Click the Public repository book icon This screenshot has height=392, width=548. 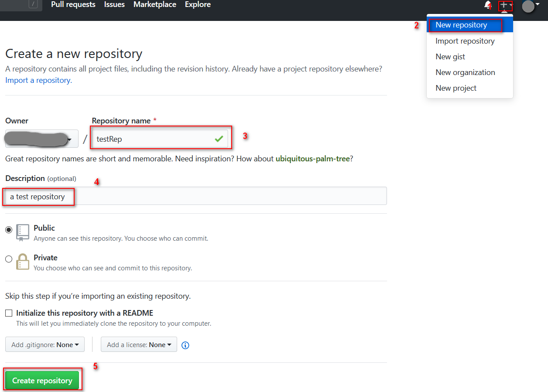click(23, 232)
